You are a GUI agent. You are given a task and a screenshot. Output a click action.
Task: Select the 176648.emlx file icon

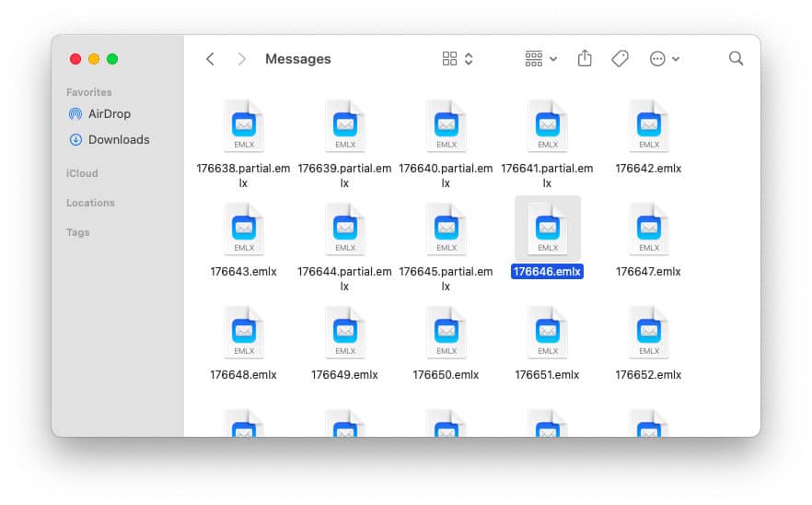(244, 333)
